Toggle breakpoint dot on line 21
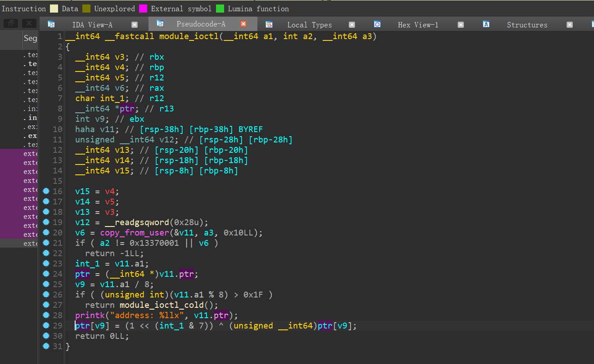The width and height of the screenshot is (594, 364). coord(46,243)
